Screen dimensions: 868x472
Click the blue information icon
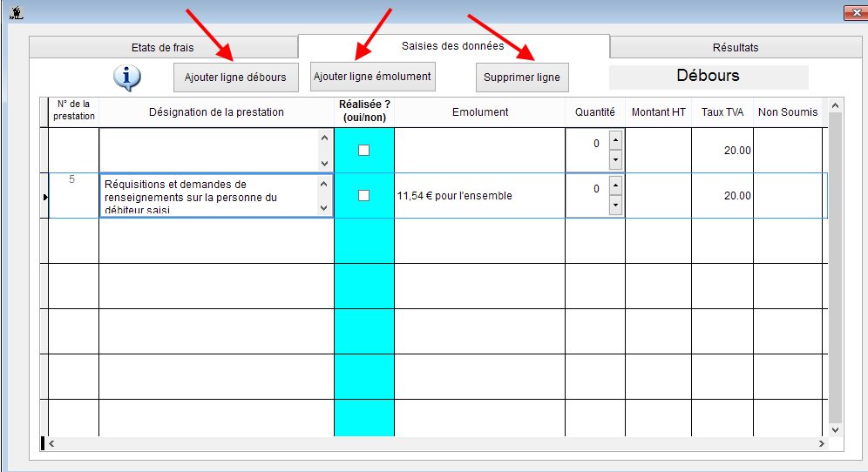click(x=127, y=77)
